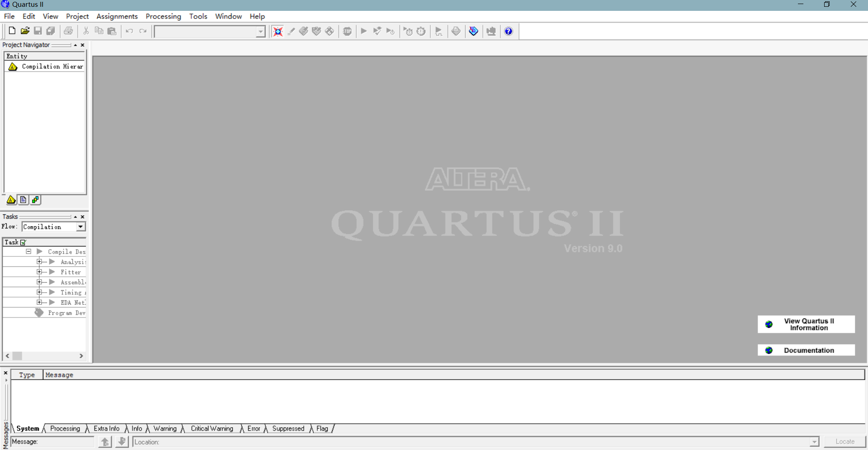Click the Documentation button
This screenshot has width=868, height=450.
pos(806,350)
